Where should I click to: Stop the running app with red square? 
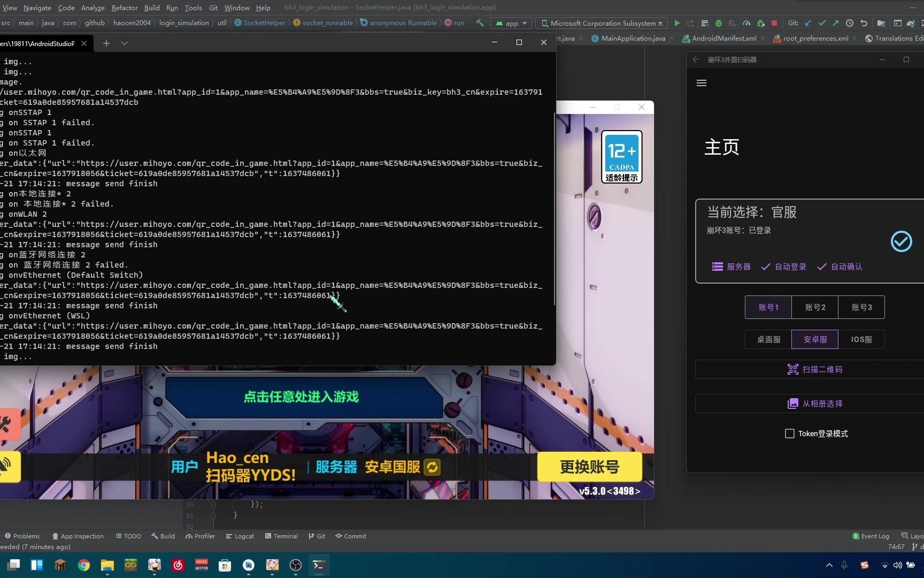click(x=774, y=23)
